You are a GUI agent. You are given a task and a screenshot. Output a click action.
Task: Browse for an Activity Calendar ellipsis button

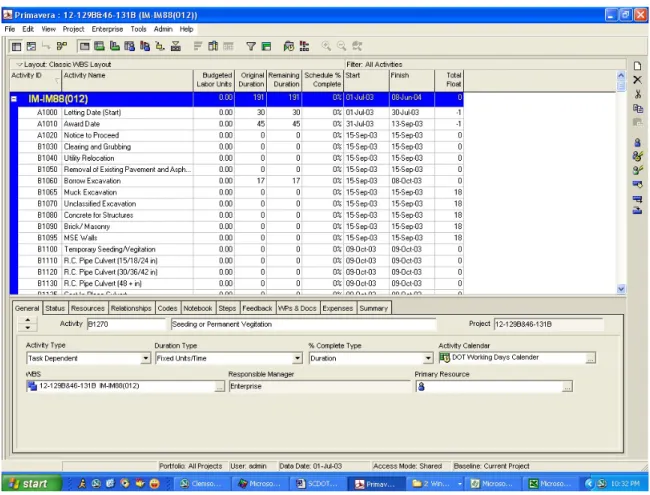click(590, 359)
